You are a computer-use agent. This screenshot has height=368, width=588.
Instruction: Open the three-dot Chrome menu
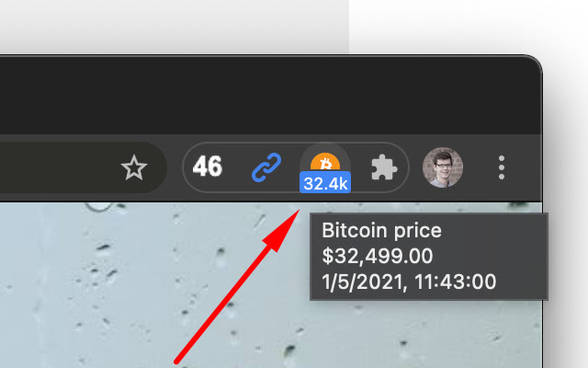(502, 167)
